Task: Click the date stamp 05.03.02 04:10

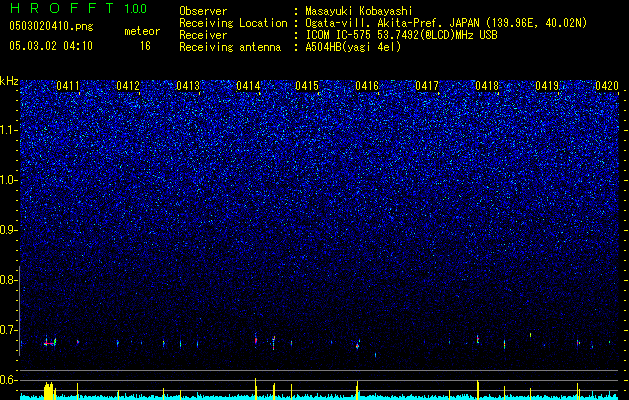Action: [x=51, y=46]
